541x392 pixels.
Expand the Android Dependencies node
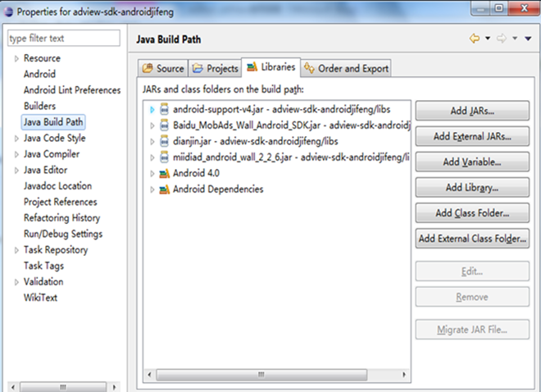pos(152,189)
